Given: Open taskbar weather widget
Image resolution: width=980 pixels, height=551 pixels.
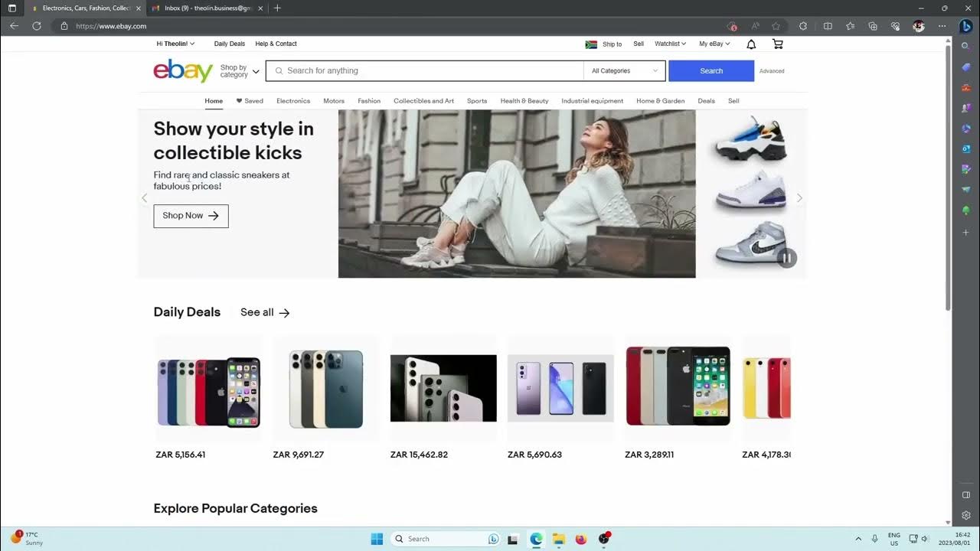Looking at the screenshot, I should coord(27,539).
